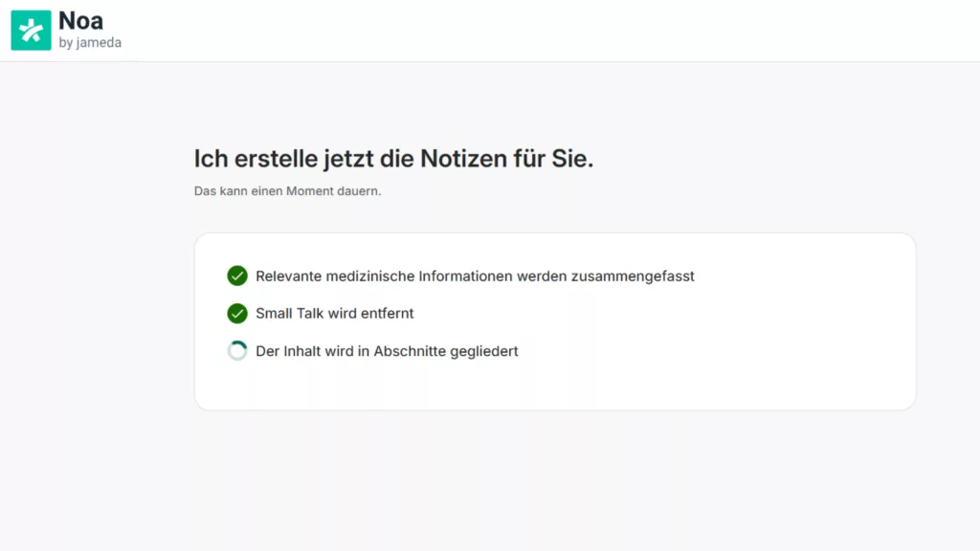Click the word "entfernt" in the second step
980x551 pixels.
[x=387, y=314]
